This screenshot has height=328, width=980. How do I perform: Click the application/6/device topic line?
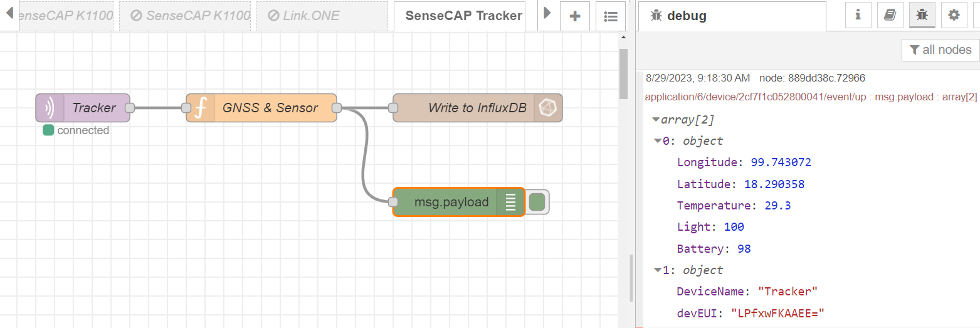click(x=811, y=97)
